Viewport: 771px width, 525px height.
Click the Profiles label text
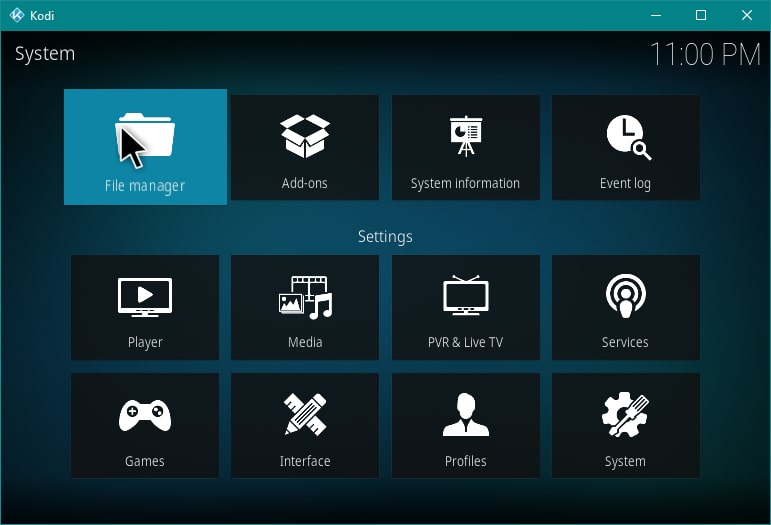(x=466, y=461)
